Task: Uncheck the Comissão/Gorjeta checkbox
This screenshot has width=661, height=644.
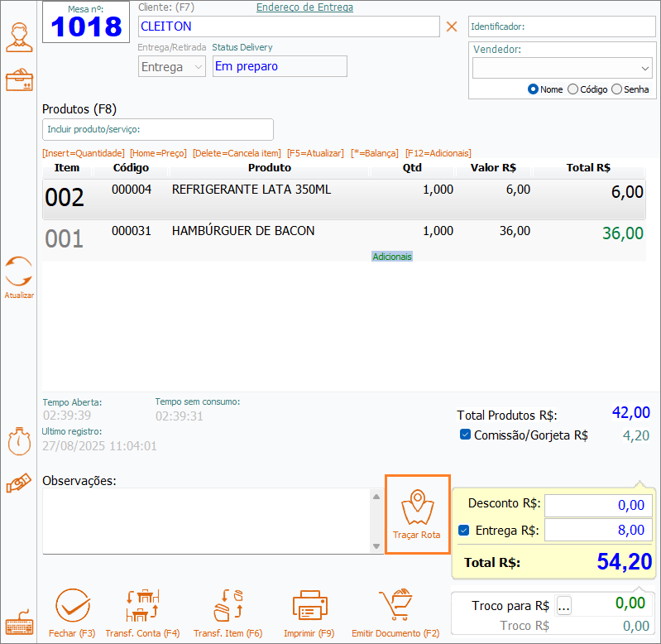Action: click(464, 435)
